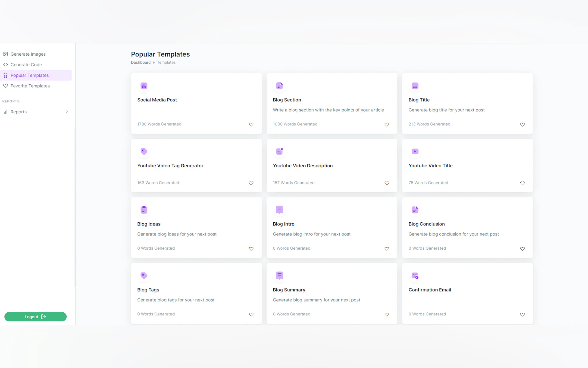This screenshot has width=588, height=368.
Task: Click the Blog Section document icon
Action: [279, 86]
